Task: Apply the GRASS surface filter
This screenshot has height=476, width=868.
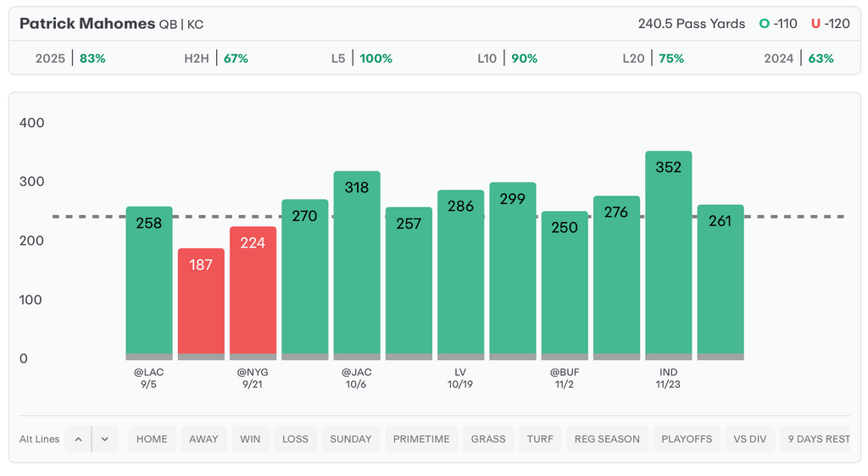Action: point(488,439)
